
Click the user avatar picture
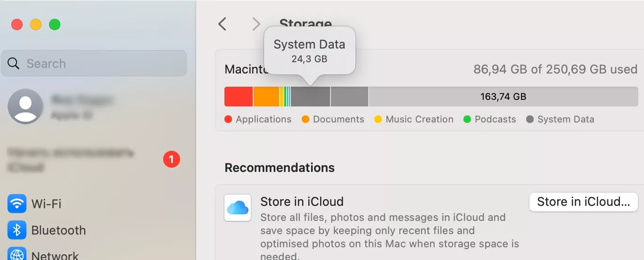pyautogui.click(x=25, y=106)
